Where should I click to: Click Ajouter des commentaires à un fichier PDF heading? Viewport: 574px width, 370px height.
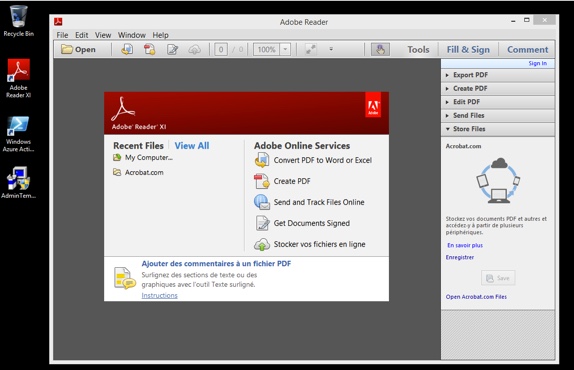[216, 264]
